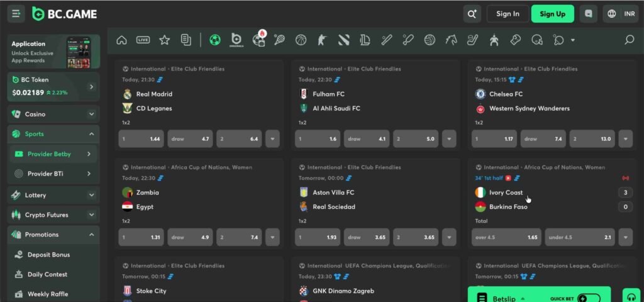This screenshot has height=302, width=644.
Task: Expand more sports dropdown arrow in sports bar
Action: (572, 40)
